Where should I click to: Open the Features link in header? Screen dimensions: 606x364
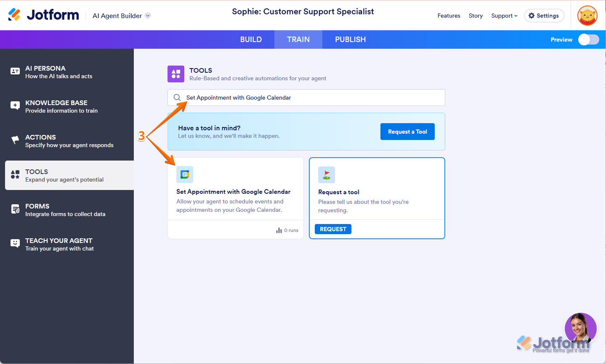click(x=449, y=16)
